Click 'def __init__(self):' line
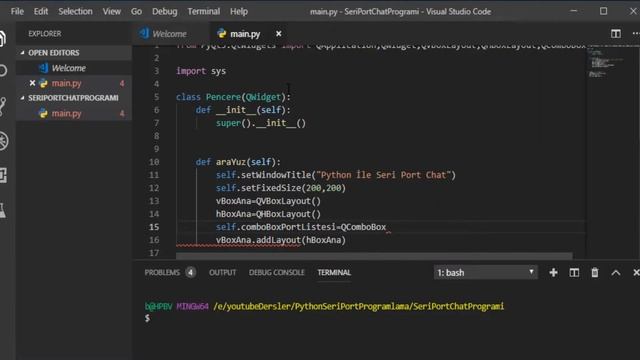The image size is (640, 360). [243, 110]
